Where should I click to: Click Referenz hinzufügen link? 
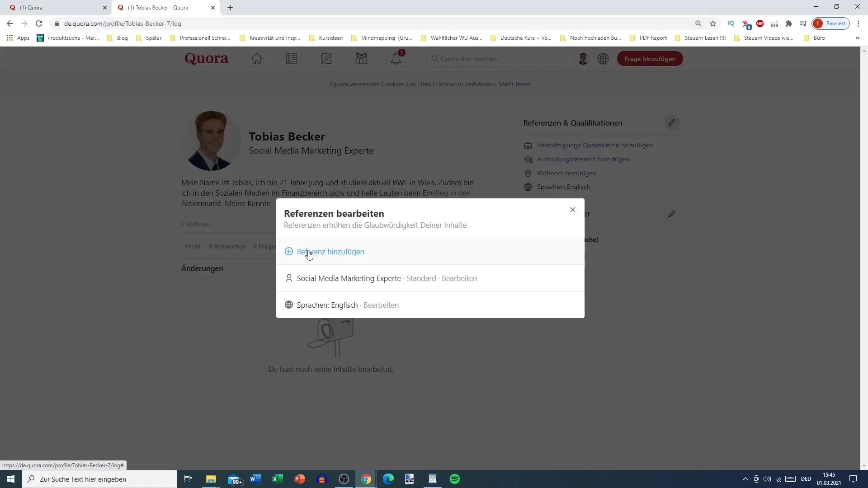pyautogui.click(x=330, y=252)
